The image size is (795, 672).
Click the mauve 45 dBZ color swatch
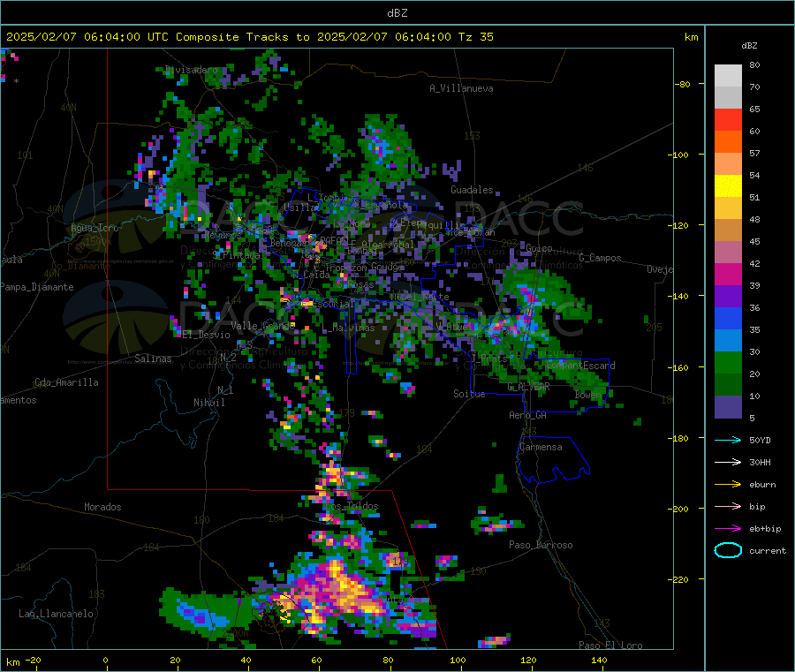click(728, 252)
